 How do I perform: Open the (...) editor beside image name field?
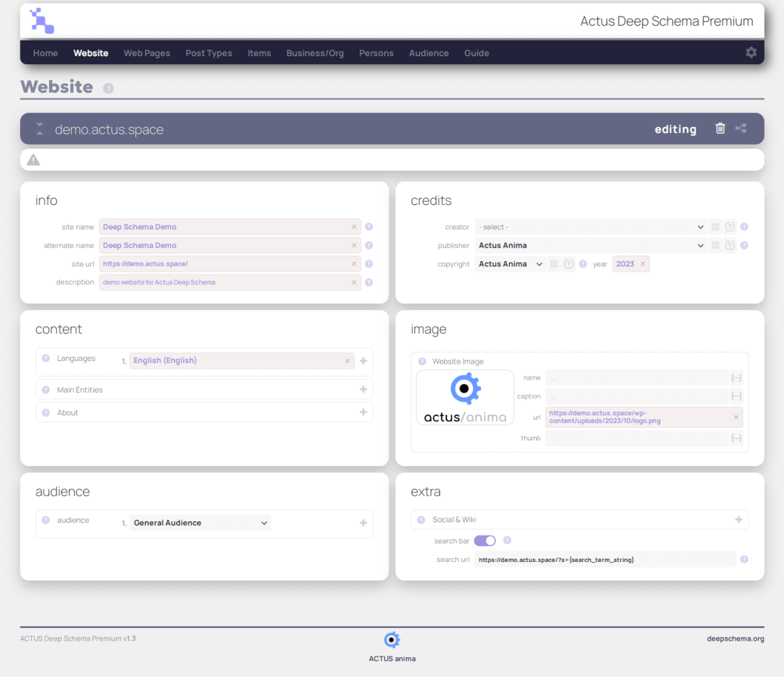click(x=736, y=378)
